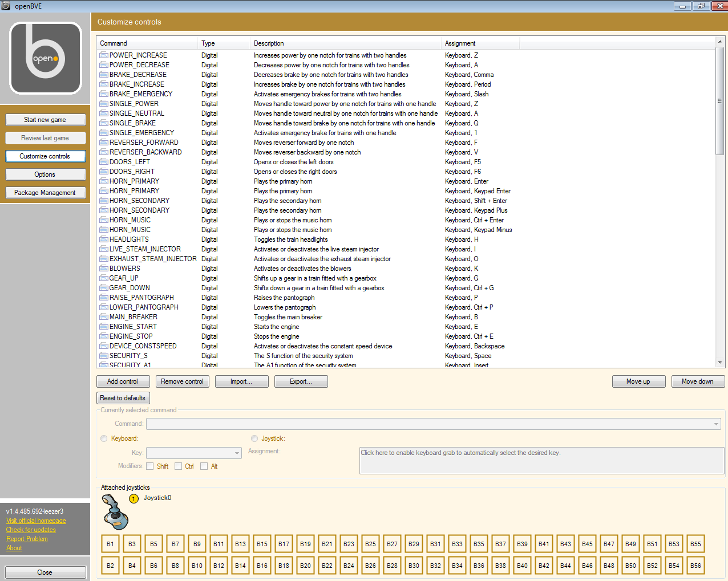This screenshot has width=728, height=581.
Task: Open Package Management page
Action: [45, 193]
